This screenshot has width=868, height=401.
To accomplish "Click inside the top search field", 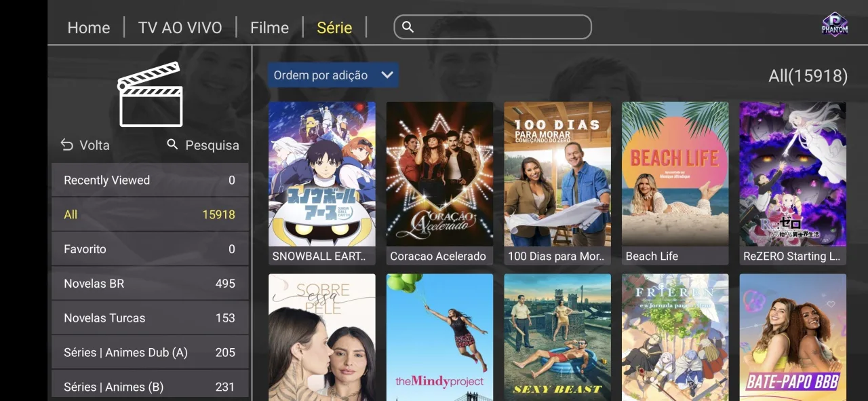I will click(493, 27).
